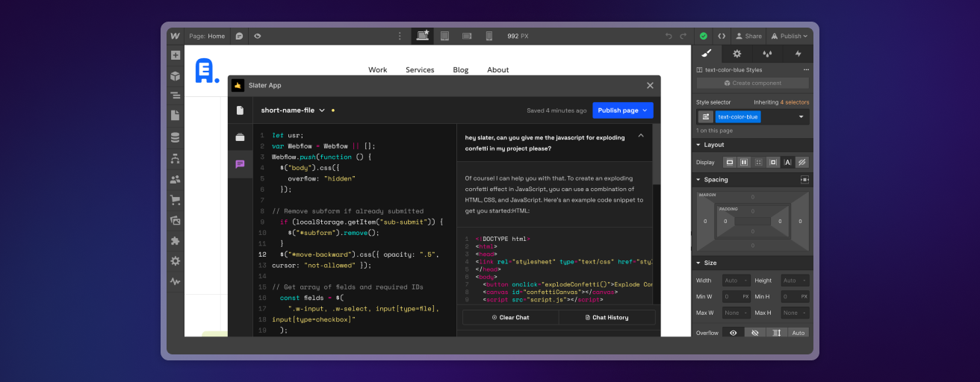Open the Ecommerce cart panel
This screenshot has height=382, width=980.
(x=175, y=200)
